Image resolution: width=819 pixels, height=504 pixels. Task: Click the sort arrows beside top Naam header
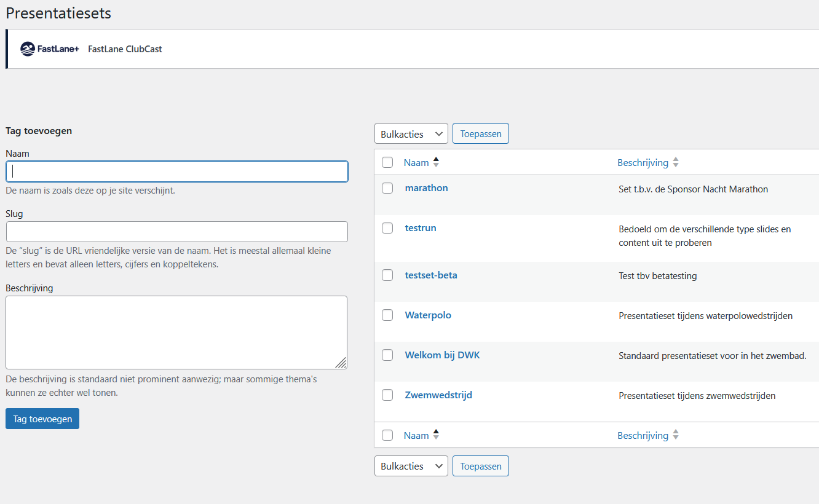436,162
